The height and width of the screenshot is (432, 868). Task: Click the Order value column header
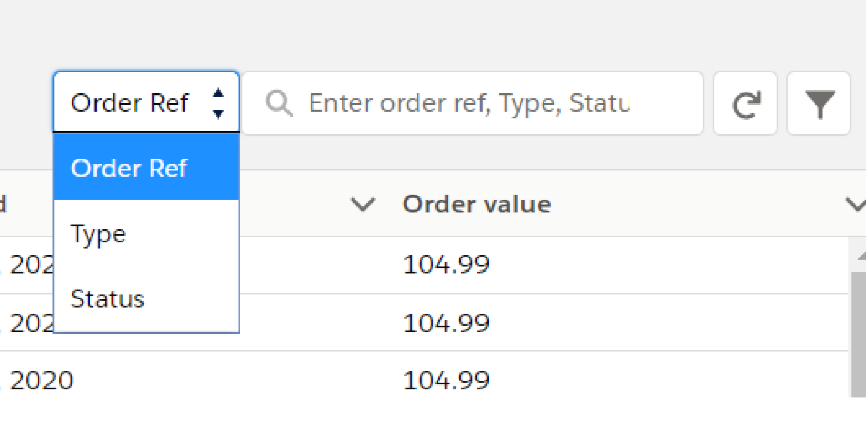coord(476,204)
